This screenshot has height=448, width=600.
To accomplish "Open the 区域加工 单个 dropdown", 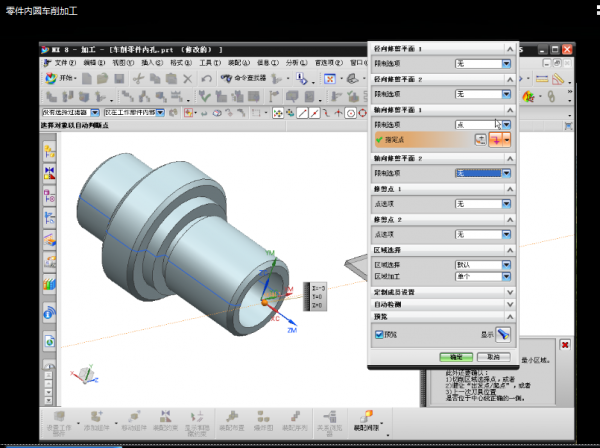I will click(x=483, y=276).
